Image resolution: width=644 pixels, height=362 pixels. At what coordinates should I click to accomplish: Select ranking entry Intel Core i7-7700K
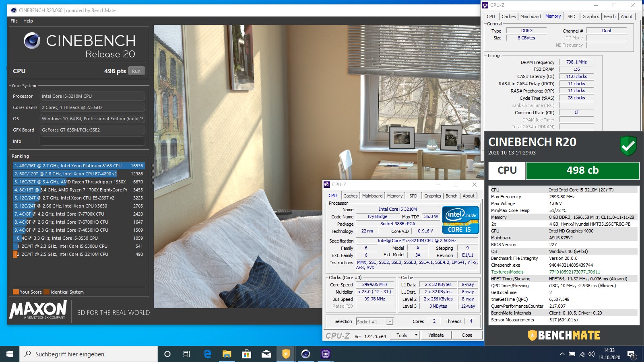click(78, 214)
